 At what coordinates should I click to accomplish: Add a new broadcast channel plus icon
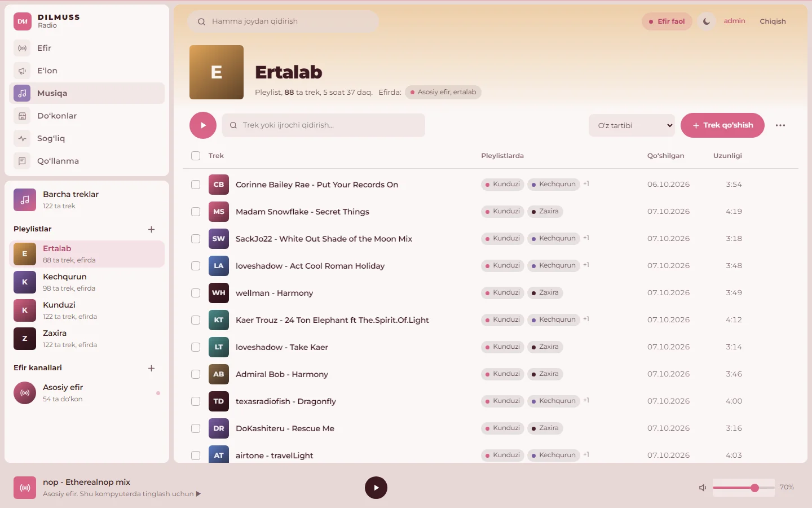click(151, 368)
